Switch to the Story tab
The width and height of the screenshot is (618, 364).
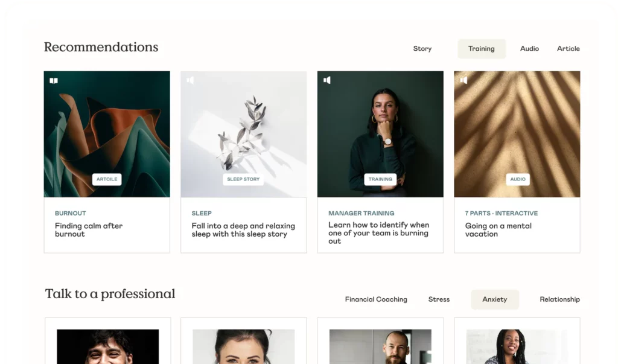[422, 48]
